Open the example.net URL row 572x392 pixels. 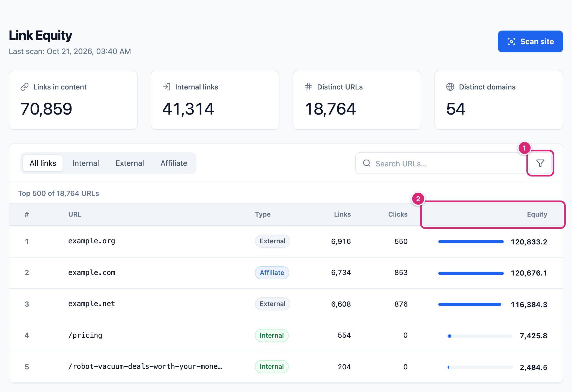pos(286,304)
